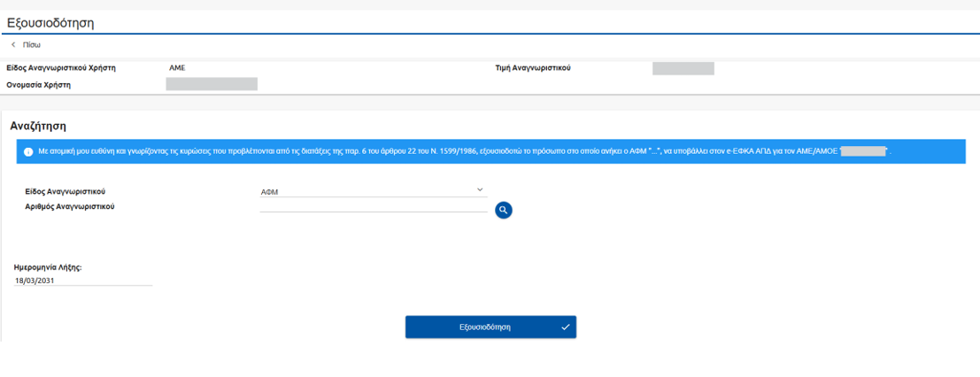Click the redacted AME number inside the banner
The width and height of the screenshot is (980, 377).
863,152
